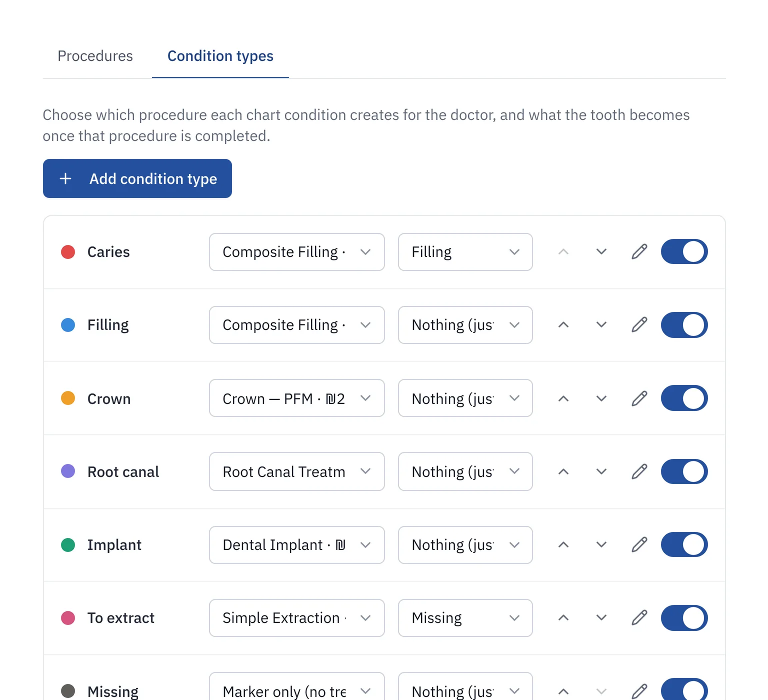Click the Root canal condition label
The image size is (768, 700).
123,471
